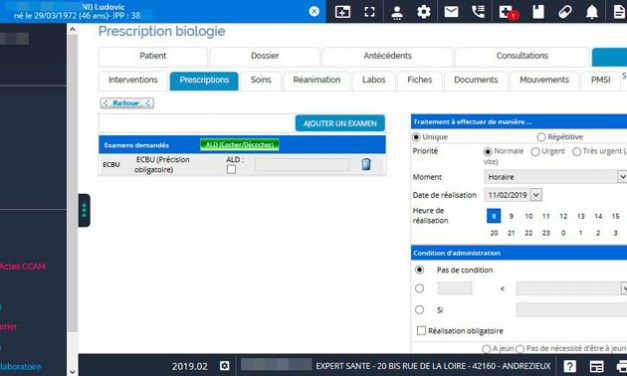Screen dimensions: 627x376
Task: Click the Si condition text field
Action: [x=571, y=310]
